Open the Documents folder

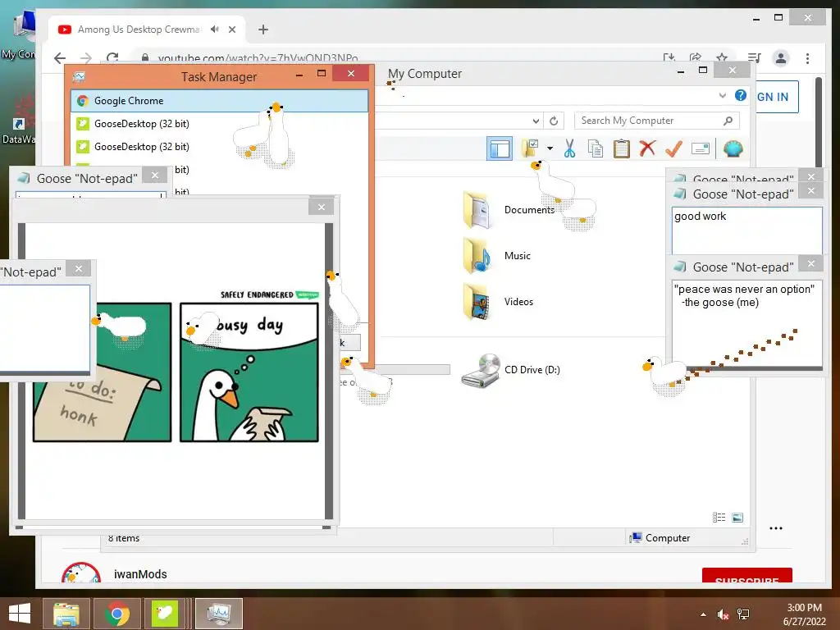tap(509, 210)
